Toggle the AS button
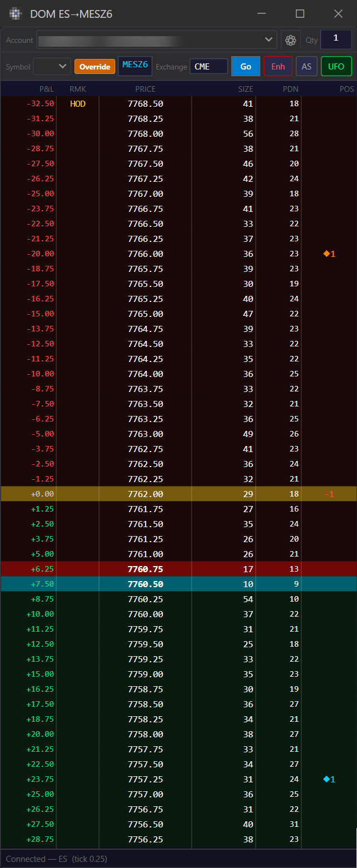The width and height of the screenshot is (357, 868). pyautogui.click(x=306, y=67)
